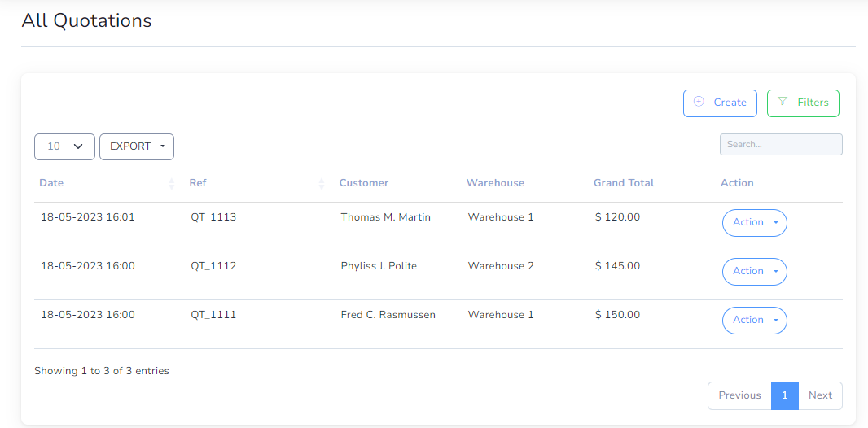Viewport: 868px width, 428px height.
Task: Click the funnel icon in Filters
Action: tap(783, 101)
